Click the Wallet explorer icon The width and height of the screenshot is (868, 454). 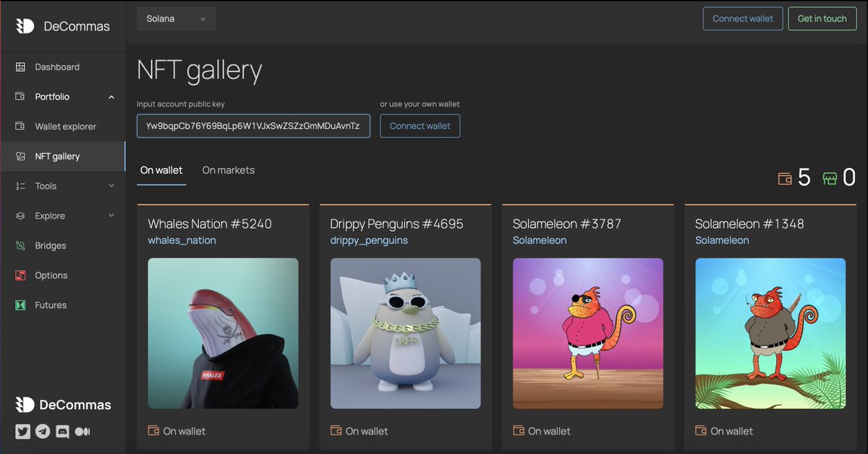click(x=20, y=126)
